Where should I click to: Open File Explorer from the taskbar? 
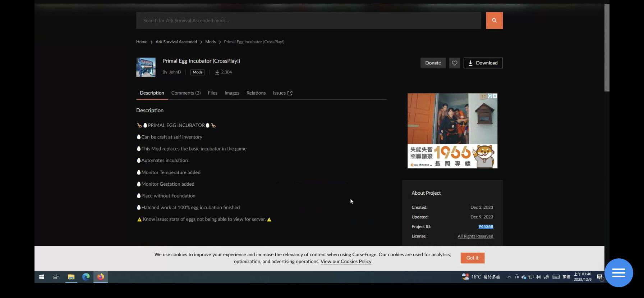click(x=71, y=277)
